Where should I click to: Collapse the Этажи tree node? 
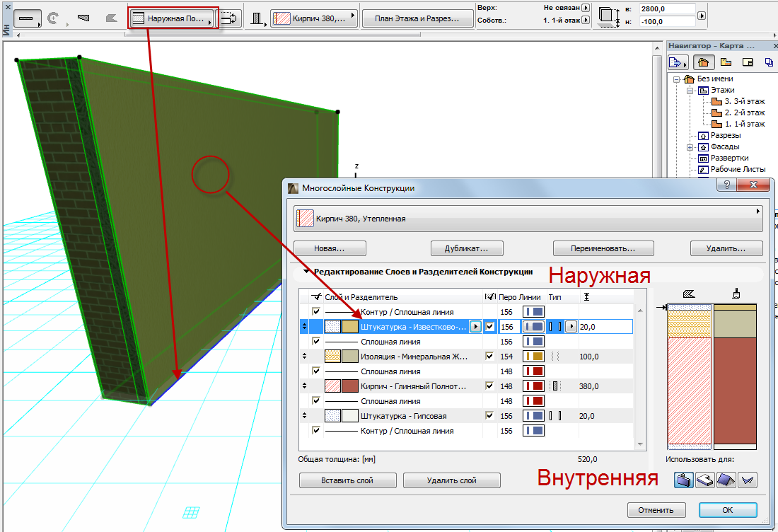pos(690,91)
